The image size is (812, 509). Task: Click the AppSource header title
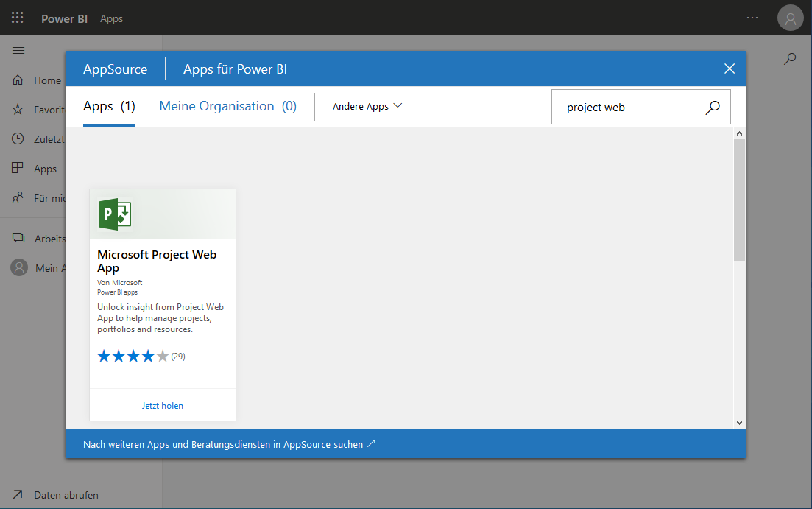click(x=115, y=69)
